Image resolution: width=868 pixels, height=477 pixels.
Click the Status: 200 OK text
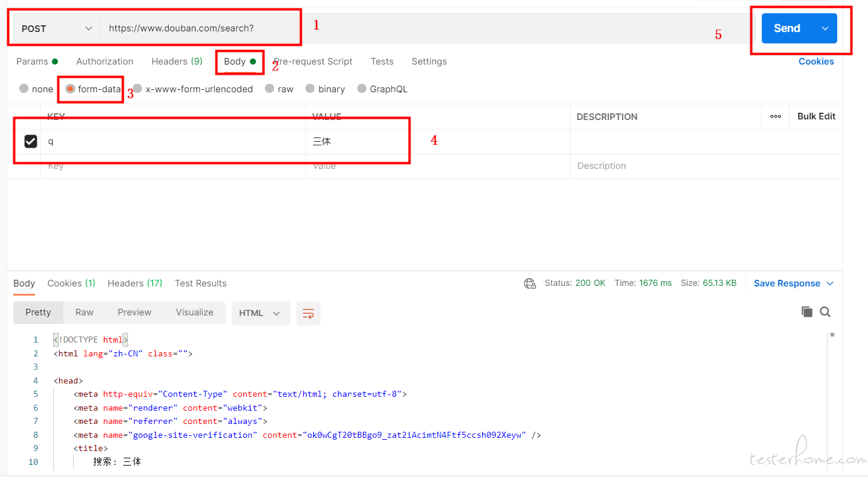tap(575, 283)
